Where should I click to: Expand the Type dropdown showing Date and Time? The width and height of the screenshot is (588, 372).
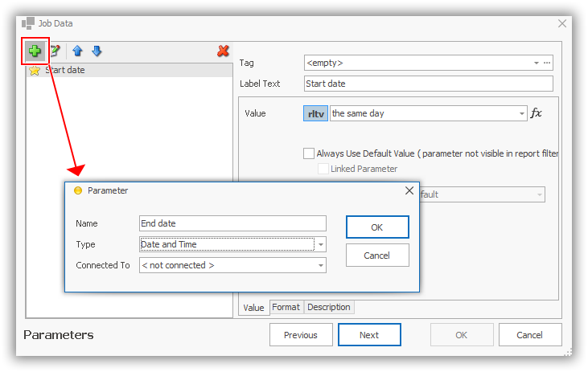pos(321,244)
